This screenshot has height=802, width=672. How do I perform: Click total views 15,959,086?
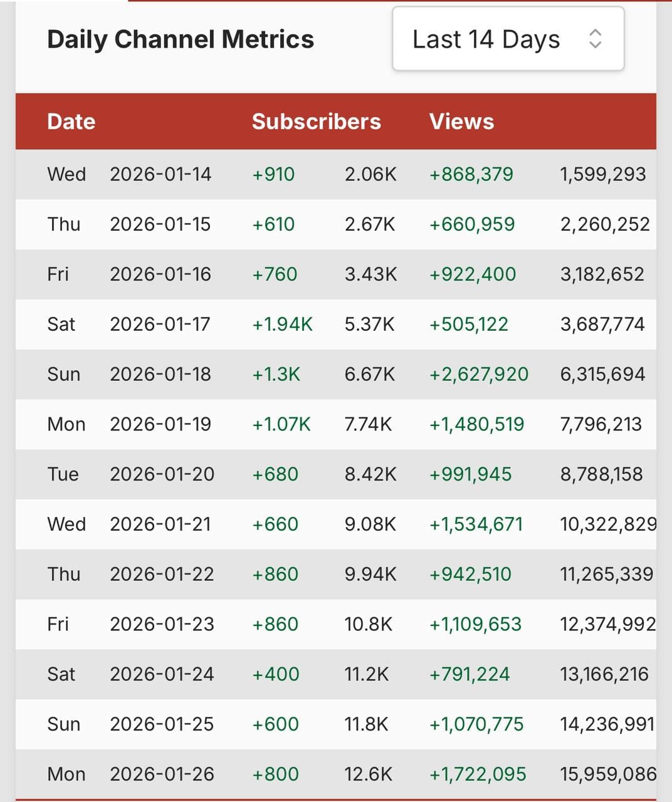pyautogui.click(x=607, y=774)
